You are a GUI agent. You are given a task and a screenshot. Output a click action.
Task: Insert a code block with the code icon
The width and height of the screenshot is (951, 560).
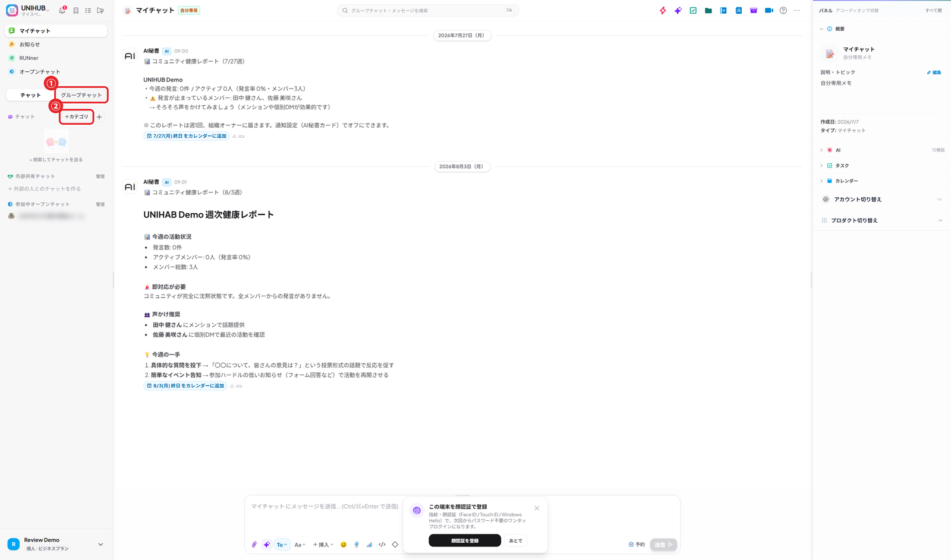click(382, 545)
